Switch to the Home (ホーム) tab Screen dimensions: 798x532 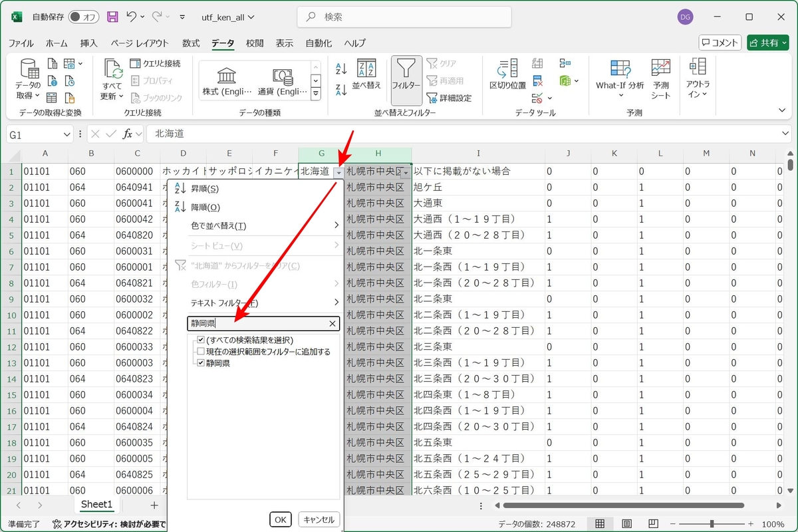[x=57, y=43]
